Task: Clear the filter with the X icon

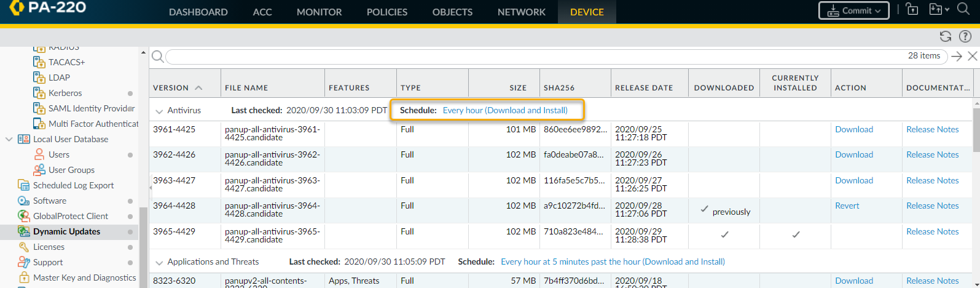Action: 972,57
